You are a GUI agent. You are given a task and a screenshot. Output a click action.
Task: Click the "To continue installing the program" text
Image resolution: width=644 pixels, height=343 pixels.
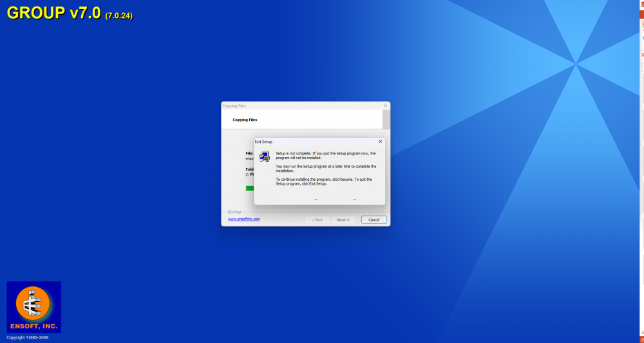click(x=324, y=181)
